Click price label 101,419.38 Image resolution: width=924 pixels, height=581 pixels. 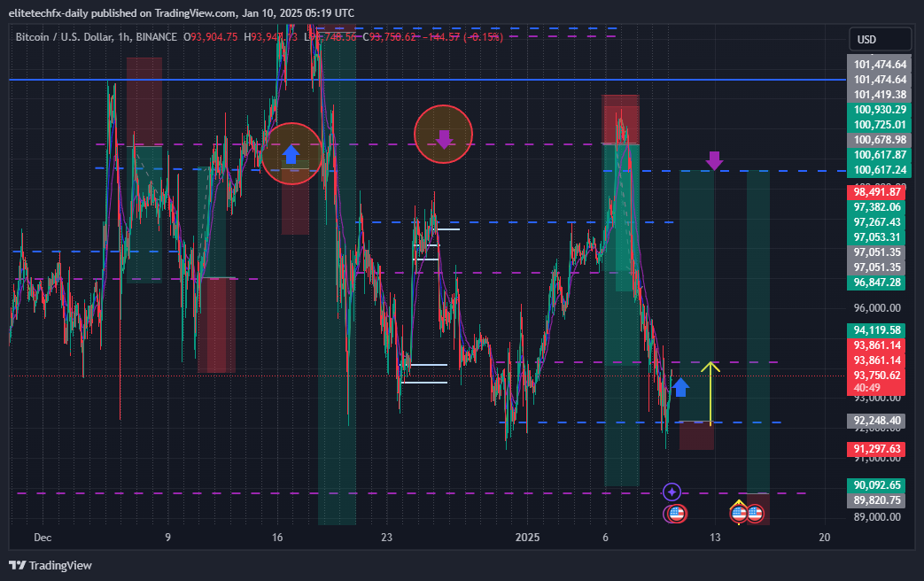(879, 94)
